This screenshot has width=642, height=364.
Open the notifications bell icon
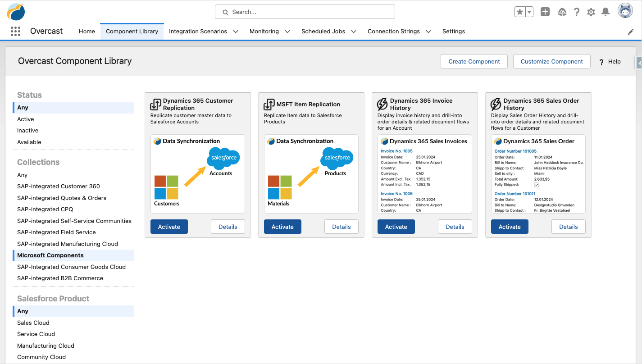click(x=606, y=12)
